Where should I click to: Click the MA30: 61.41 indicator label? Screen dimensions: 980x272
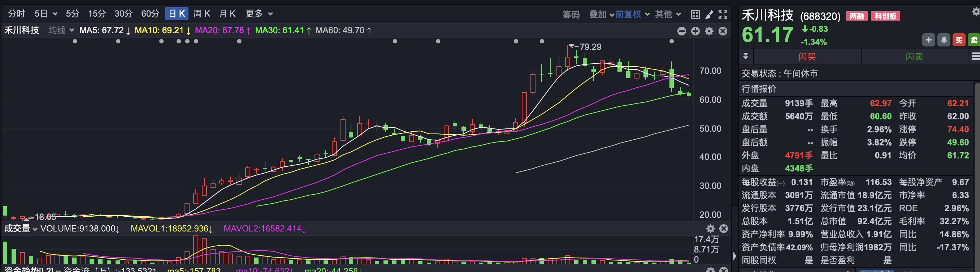283,30
